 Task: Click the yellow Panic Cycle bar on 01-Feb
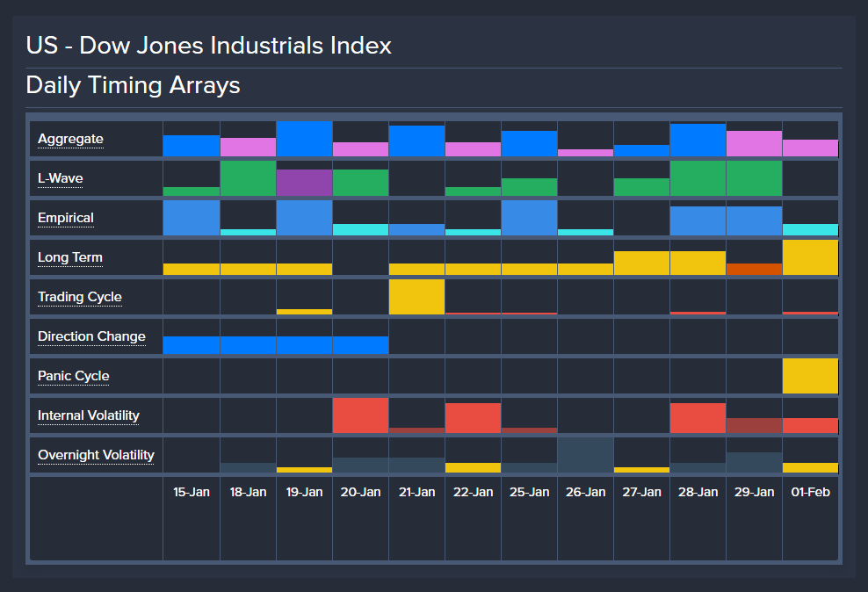pyautogui.click(x=810, y=376)
